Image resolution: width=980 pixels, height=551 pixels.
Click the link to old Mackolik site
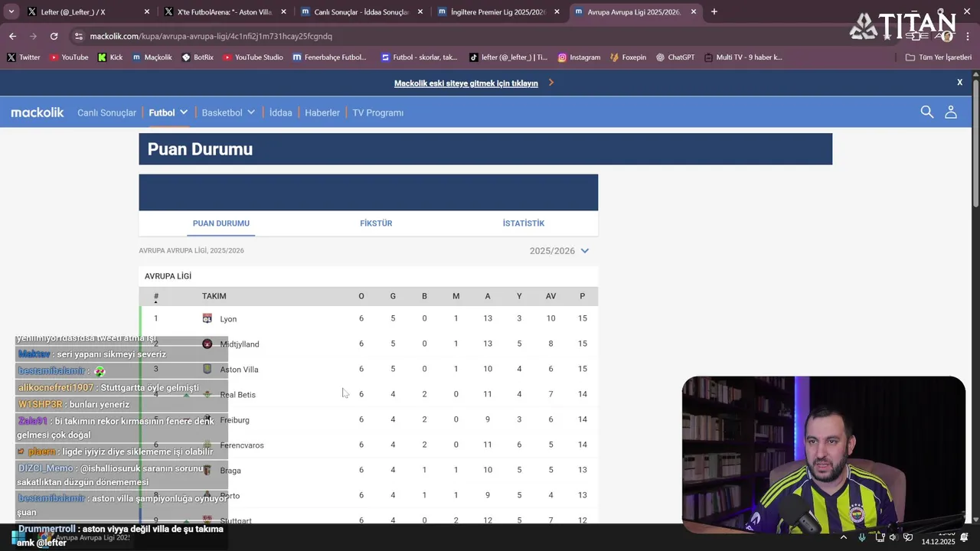[466, 83]
